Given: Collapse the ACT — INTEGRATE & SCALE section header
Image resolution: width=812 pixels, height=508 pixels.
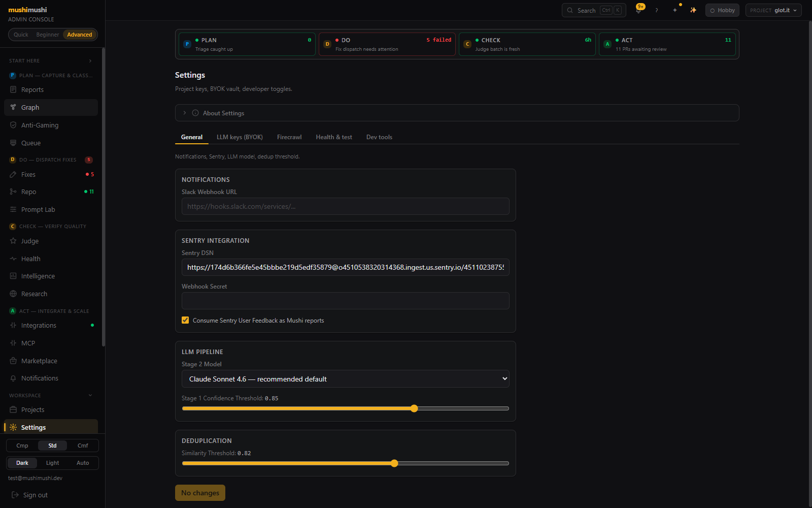Looking at the screenshot, I should click(x=51, y=311).
